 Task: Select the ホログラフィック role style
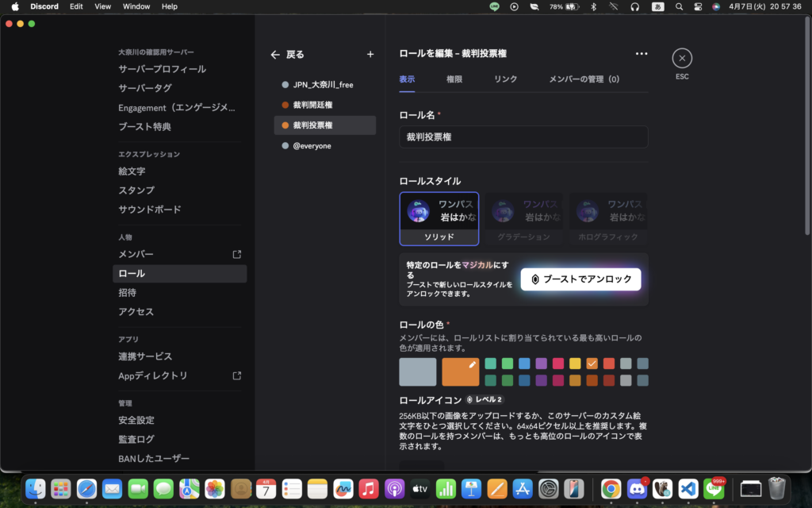pyautogui.click(x=607, y=218)
